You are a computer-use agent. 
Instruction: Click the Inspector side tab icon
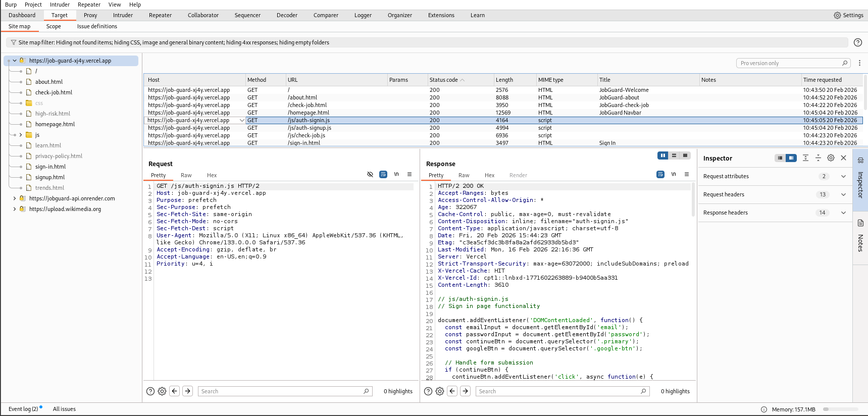click(860, 160)
